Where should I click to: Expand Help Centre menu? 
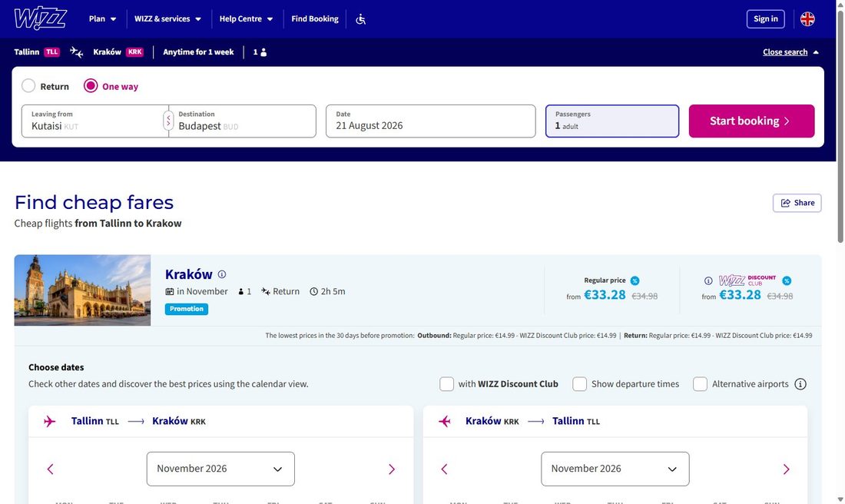pos(247,19)
